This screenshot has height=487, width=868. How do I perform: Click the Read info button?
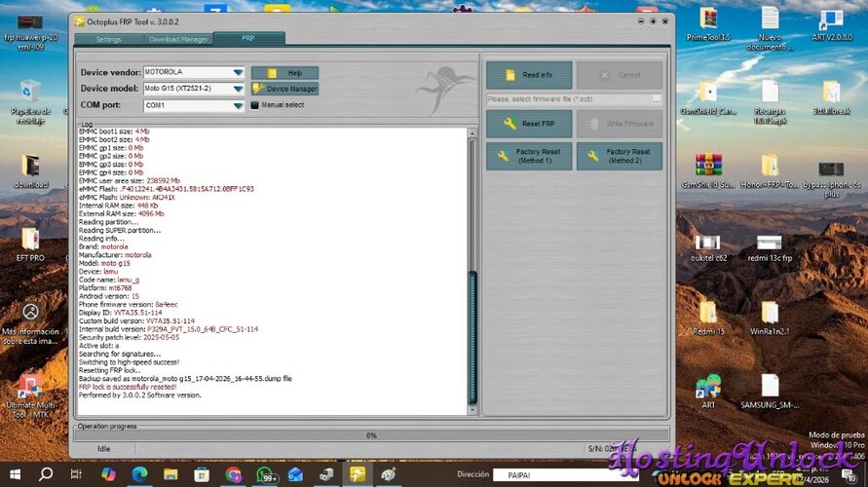click(x=529, y=75)
